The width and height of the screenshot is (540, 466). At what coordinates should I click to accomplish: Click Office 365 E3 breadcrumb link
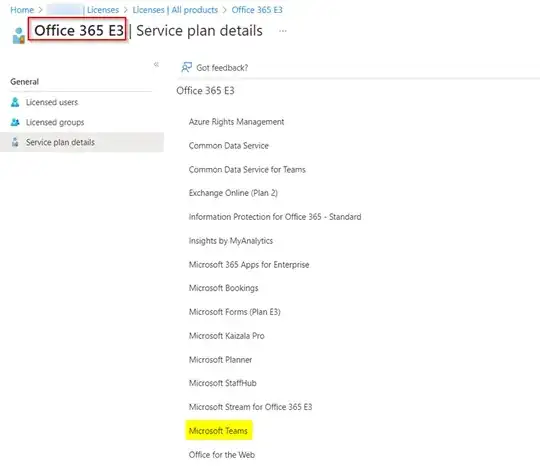tap(257, 10)
